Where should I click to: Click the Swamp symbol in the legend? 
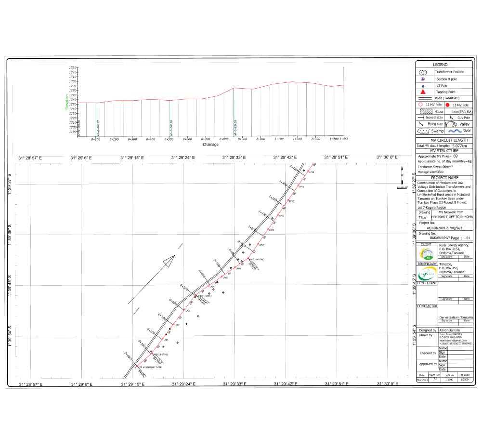click(423, 131)
